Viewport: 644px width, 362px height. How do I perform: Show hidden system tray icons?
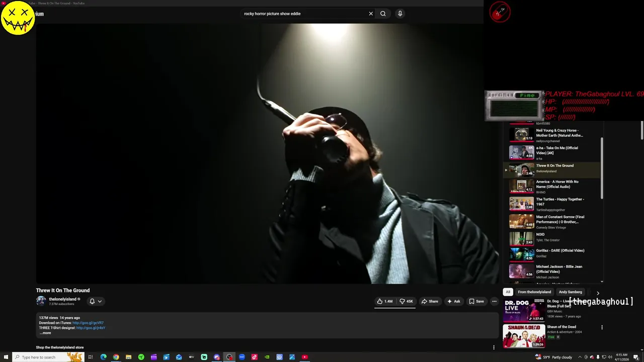click(x=580, y=357)
